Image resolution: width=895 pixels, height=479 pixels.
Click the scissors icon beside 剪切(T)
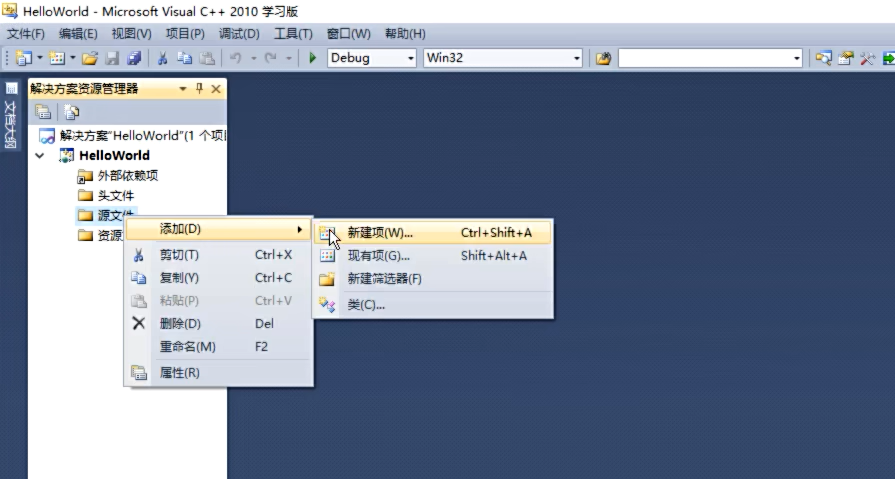pyautogui.click(x=138, y=255)
